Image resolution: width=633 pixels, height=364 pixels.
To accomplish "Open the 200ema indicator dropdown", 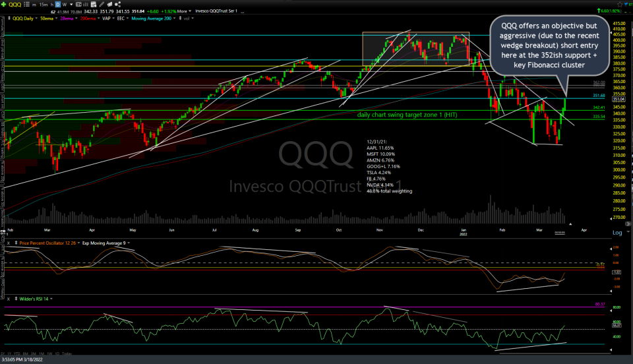I will click(x=98, y=18).
